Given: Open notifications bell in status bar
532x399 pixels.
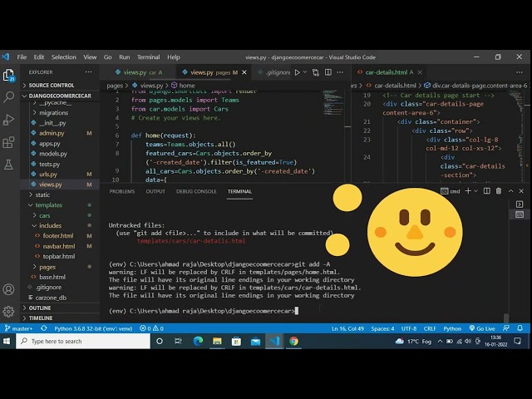Looking at the screenshot, I should pos(520,328).
